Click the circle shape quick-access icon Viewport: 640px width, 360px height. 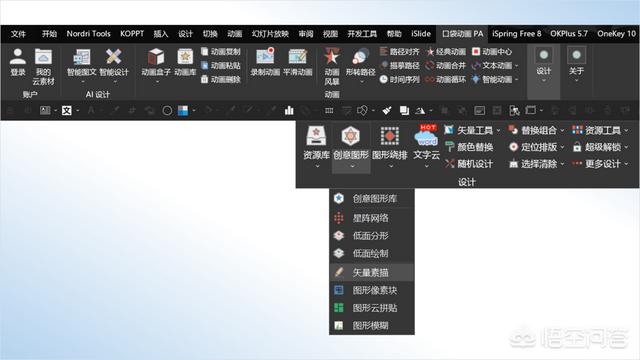click(x=167, y=110)
